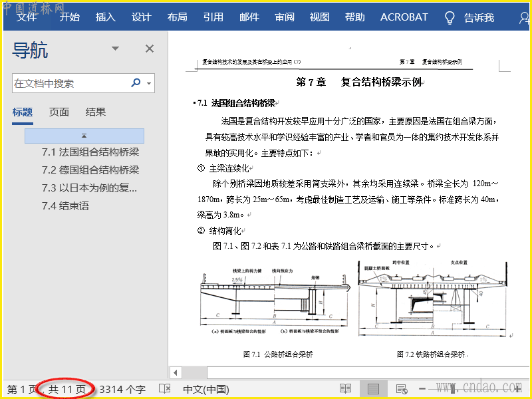Switch to Read Mode view icon
Screen dimensions: 532x399
(345, 389)
